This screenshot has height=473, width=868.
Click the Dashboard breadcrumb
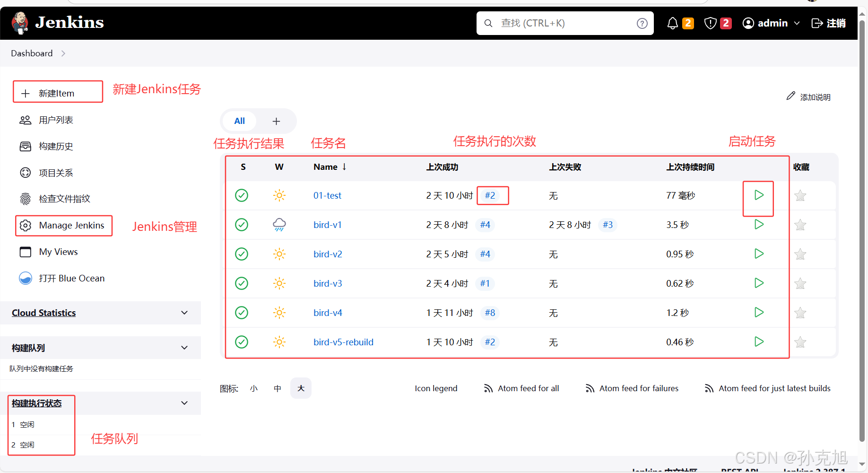coord(32,53)
